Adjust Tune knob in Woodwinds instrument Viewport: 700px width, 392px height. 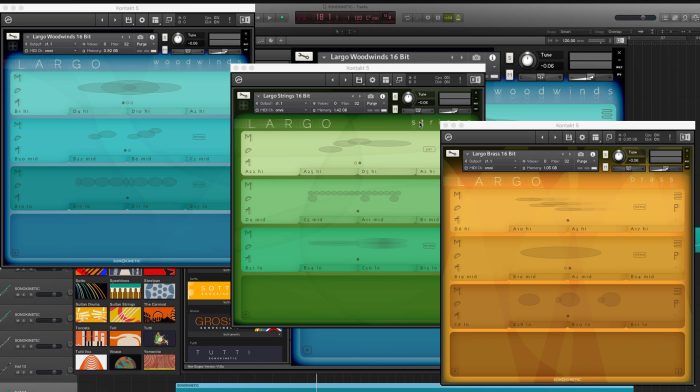point(178,39)
